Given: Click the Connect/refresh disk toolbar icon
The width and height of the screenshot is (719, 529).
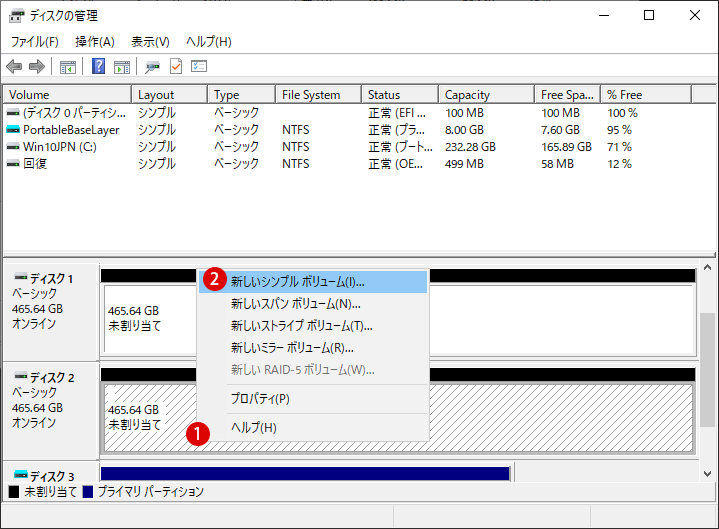Looking at the screenshot, I should coord(152,67).
